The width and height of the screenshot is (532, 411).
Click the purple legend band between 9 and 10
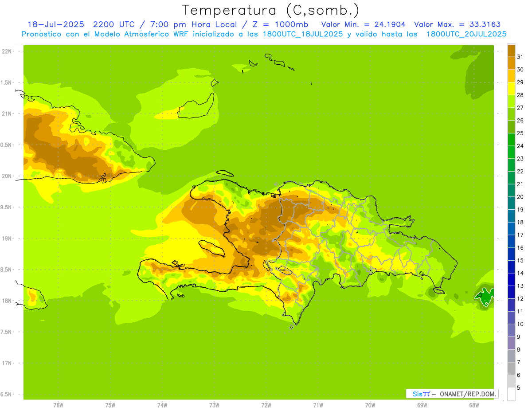click(511, 330)
